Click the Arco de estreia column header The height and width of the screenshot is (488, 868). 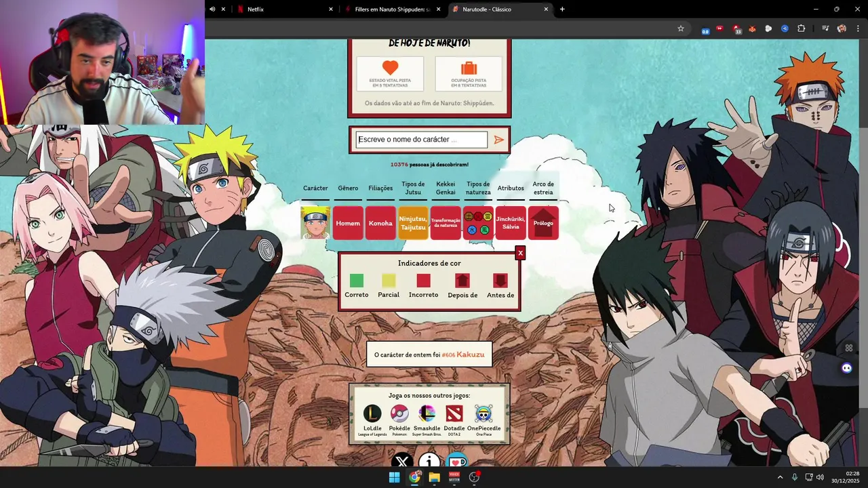(543, 188)
